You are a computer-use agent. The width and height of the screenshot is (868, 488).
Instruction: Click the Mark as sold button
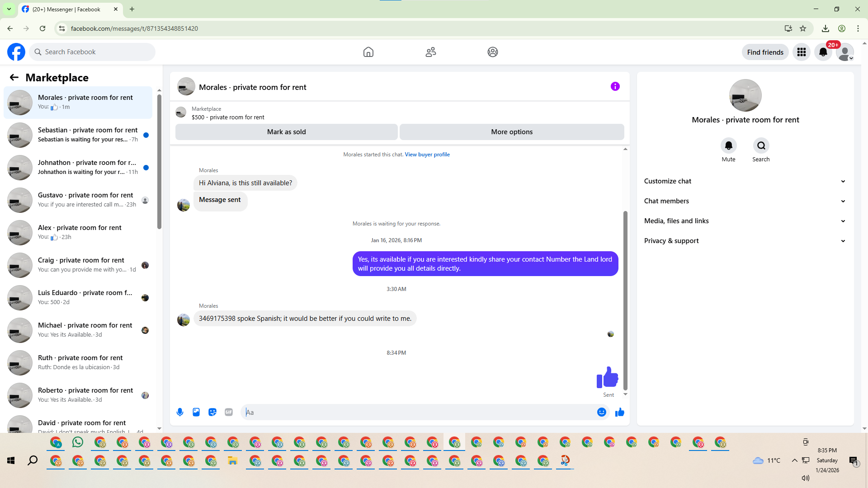coord(286,132)
